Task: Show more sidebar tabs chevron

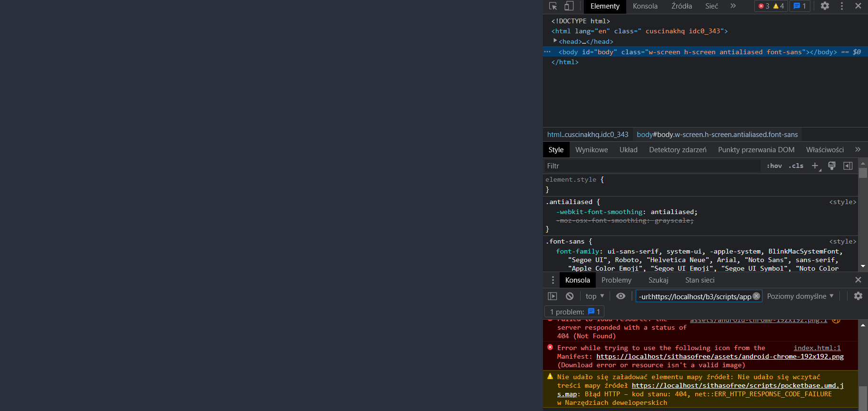Action: [858, 149]
